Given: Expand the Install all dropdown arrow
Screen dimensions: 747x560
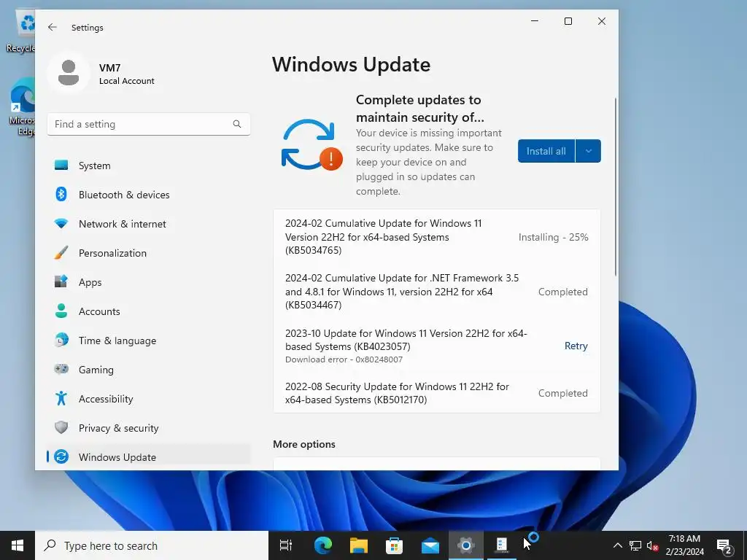Looking at the screenshot, I should (589, 151).
